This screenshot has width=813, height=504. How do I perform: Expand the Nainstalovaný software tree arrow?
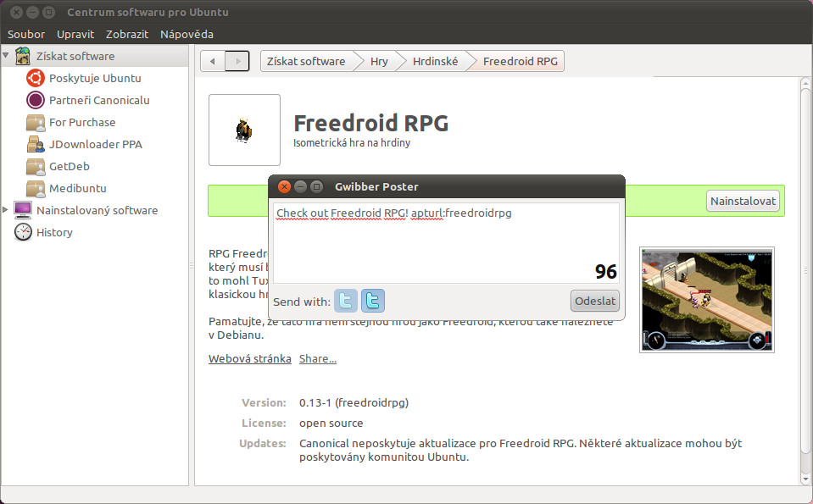pos(5,210)
